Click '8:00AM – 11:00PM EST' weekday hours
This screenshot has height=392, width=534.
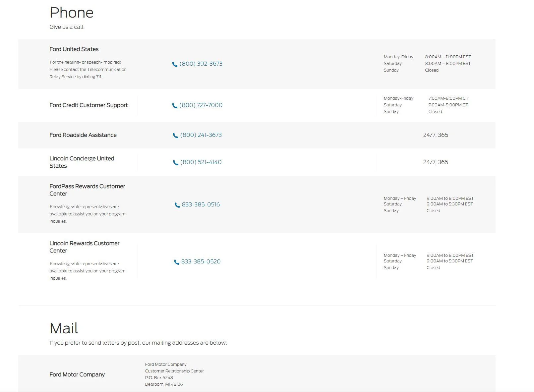pos(448,57)
